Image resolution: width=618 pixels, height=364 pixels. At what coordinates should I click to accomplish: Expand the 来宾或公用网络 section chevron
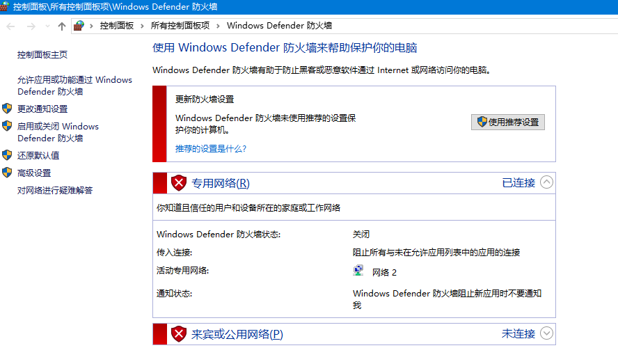[547, 333]
